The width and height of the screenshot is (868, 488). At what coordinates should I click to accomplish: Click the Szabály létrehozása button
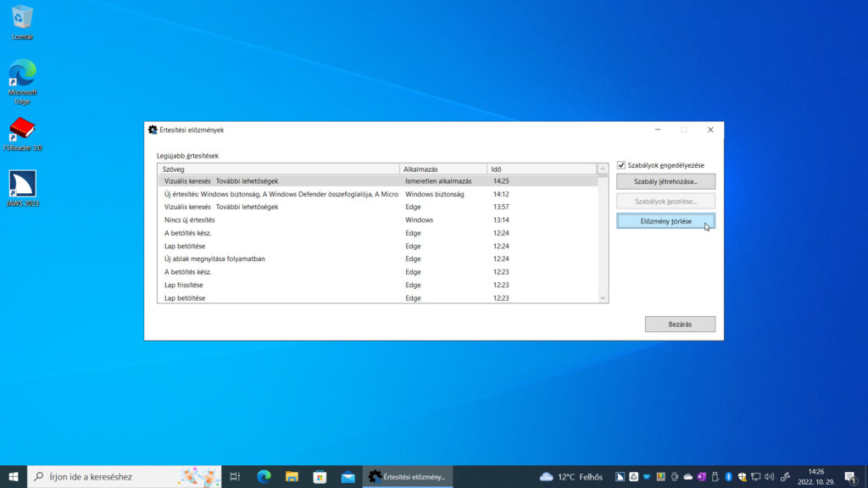coord(665,181)
